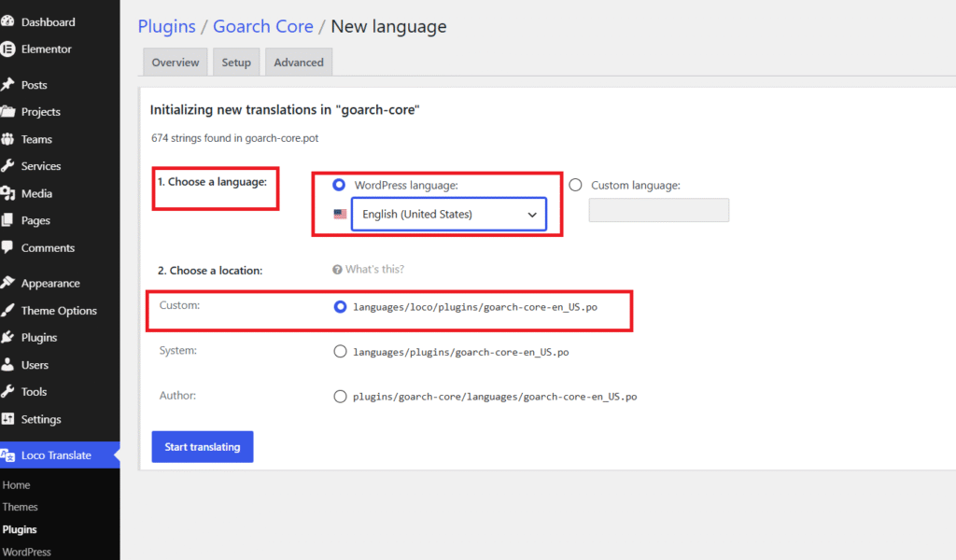Click the Pages document icon

[7, 220]
